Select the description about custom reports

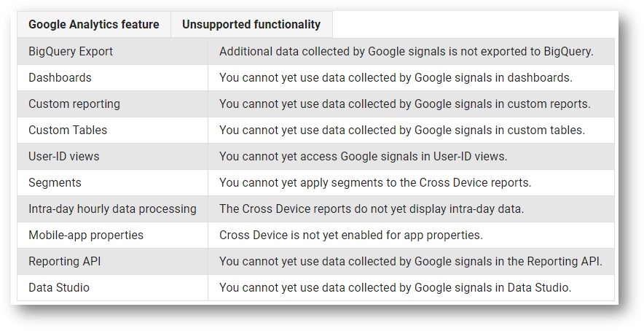tap(404, 104)
